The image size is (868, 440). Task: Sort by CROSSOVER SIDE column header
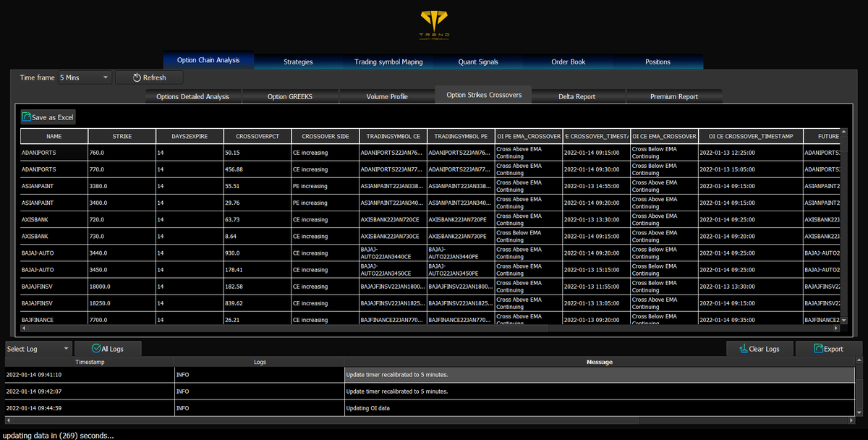[325, 136]
